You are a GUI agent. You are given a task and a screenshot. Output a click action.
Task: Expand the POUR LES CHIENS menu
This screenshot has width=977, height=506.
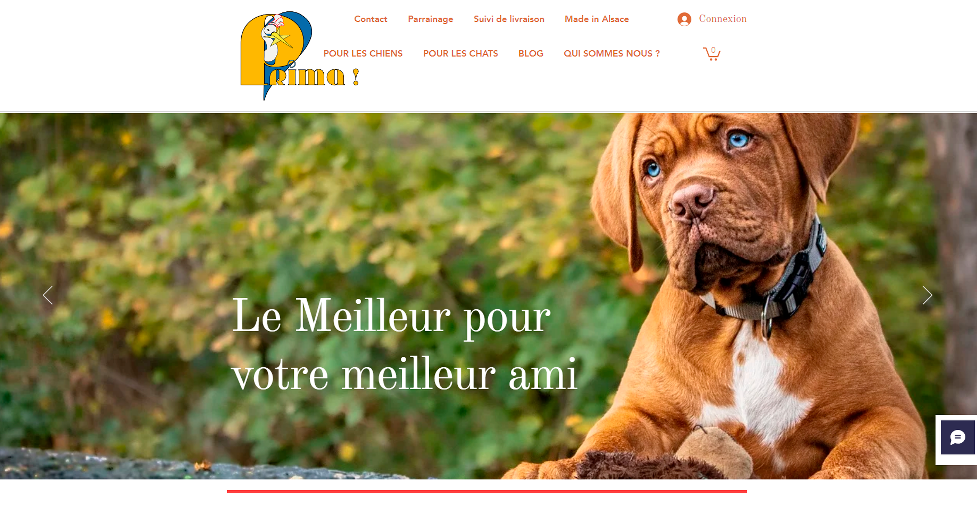363,54
